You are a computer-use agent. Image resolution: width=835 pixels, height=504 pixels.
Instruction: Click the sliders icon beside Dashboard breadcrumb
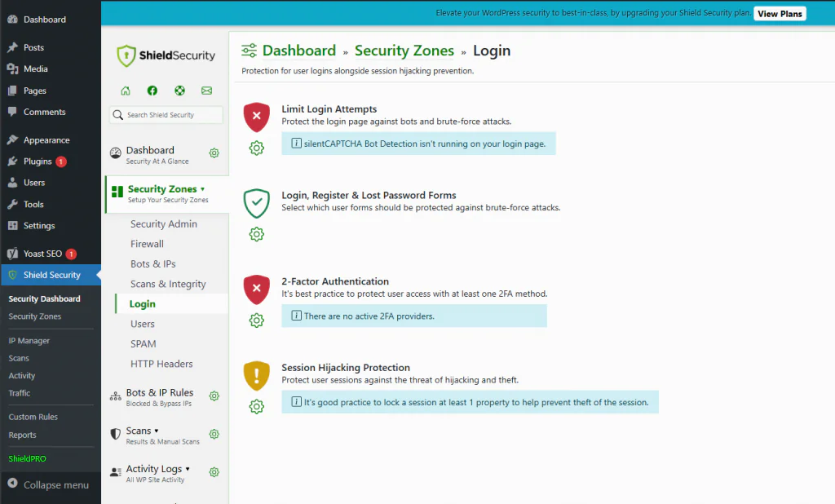click(x=249, y=51)
